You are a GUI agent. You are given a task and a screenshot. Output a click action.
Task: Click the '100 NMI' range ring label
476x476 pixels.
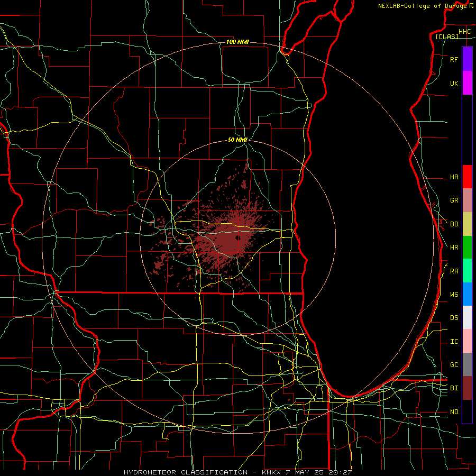click(x=237, y=42)
